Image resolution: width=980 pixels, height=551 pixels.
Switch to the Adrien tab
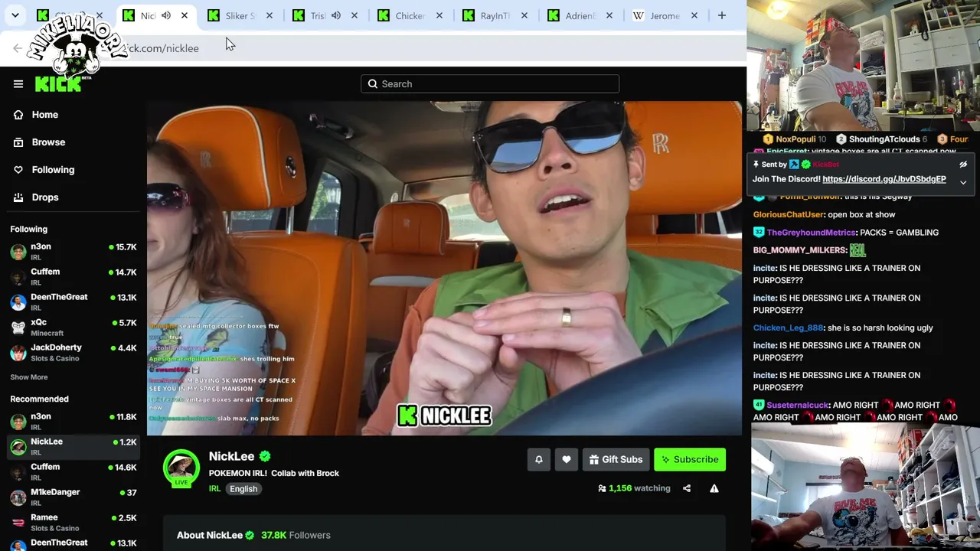click(x=579, y=15)
